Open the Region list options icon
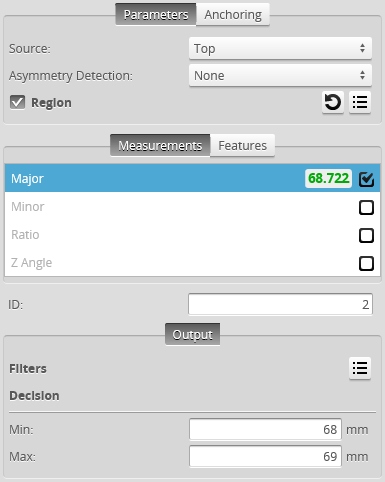The image size is (385, 482). (360, 102)
